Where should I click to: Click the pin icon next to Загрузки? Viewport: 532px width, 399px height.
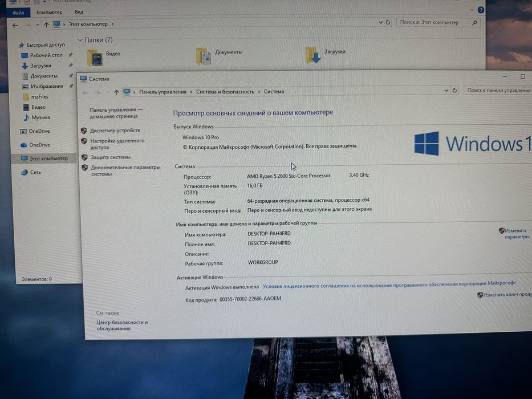pyautogui.click(x=71, y=65)
